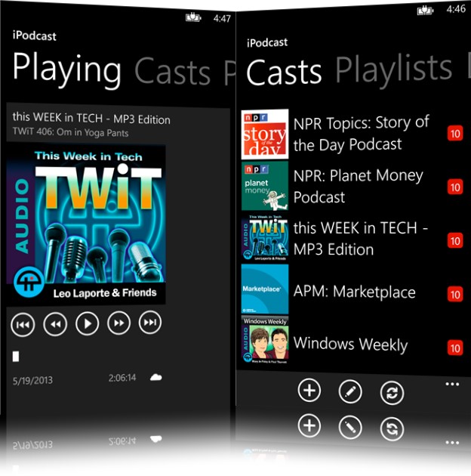Click the playback progress marker
This screenshot has width=471, height=476.
pyautogui.click(x=16, y=357)
